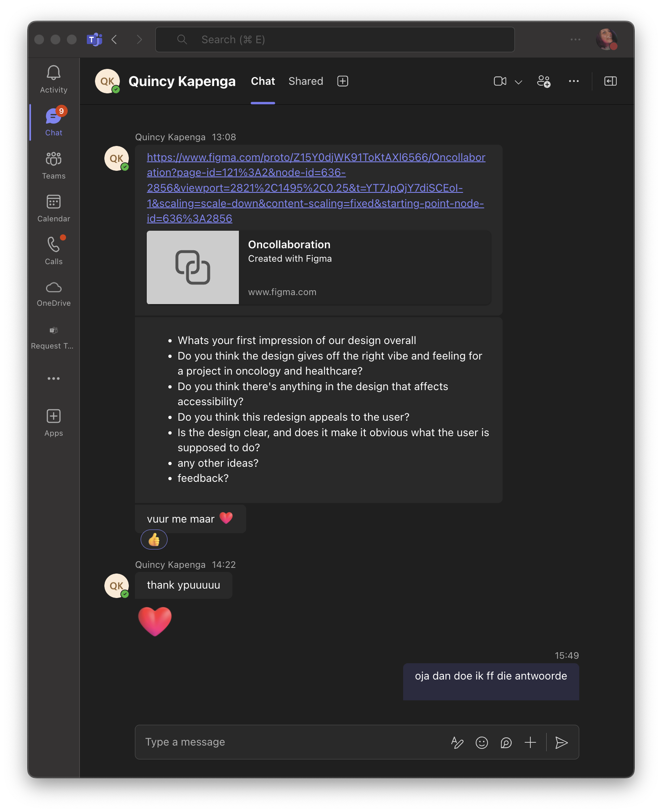Screen dimensions: 662x812
Task: Open the Oncollaboration Figma preview card
Action: [319, 267]
